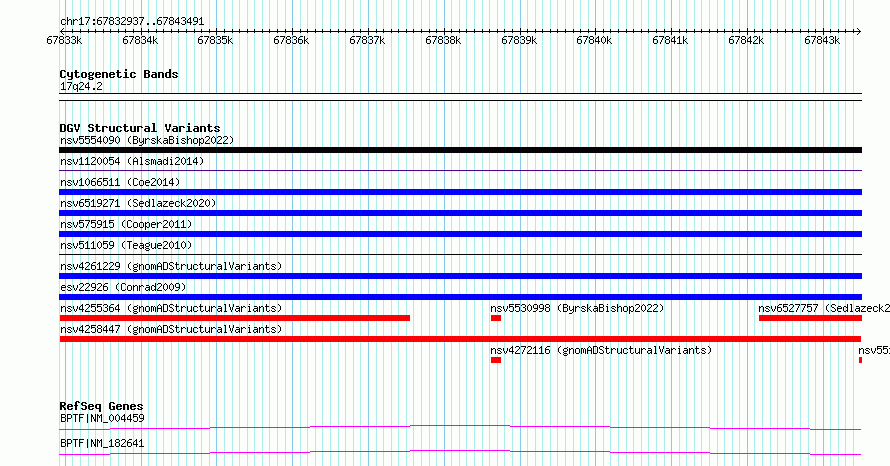This screenshot has width=890, height=466.
Task: Click the 67839k ruler tick label
Action: click(519, 41)
